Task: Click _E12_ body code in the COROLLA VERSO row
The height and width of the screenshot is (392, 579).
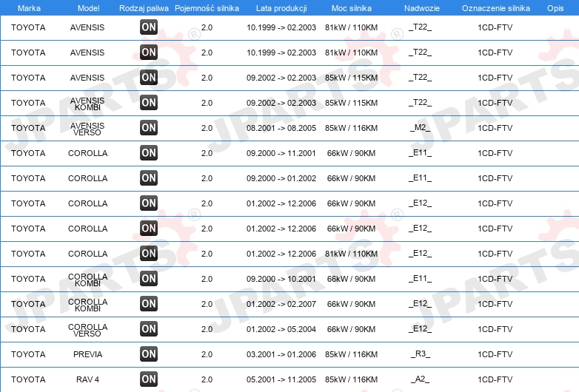Action: coord(421,329)
